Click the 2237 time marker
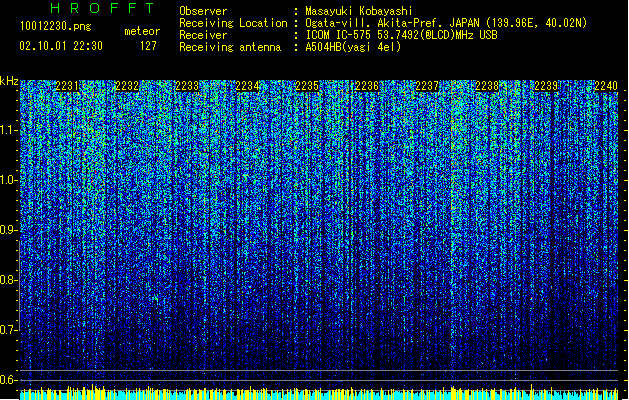This screenshot has height=400, width=629. tap(427, 86)
